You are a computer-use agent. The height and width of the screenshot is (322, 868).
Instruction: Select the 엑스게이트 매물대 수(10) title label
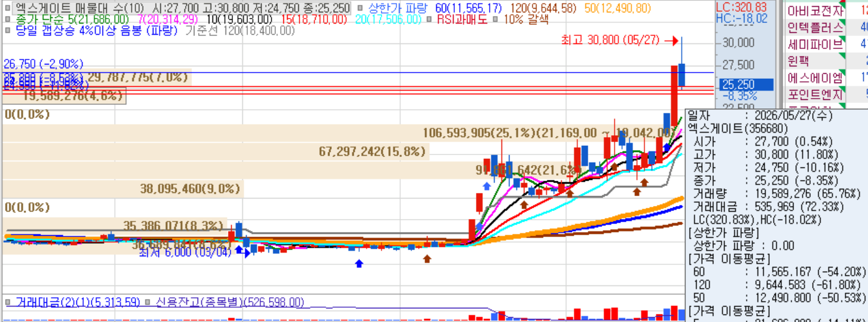[80, 9]
